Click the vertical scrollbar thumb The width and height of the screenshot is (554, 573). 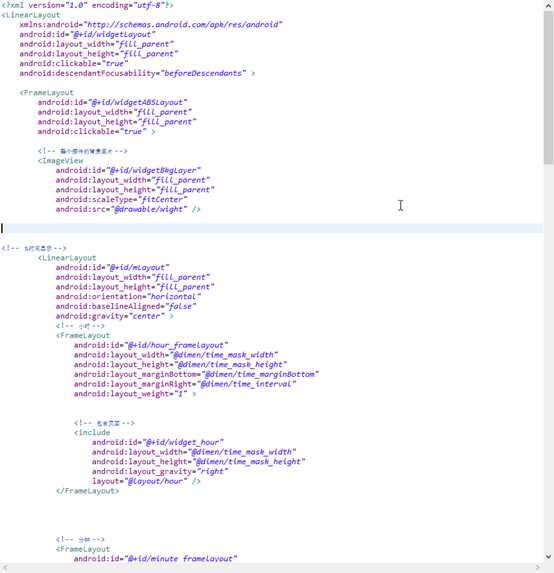tap(549, 87)
